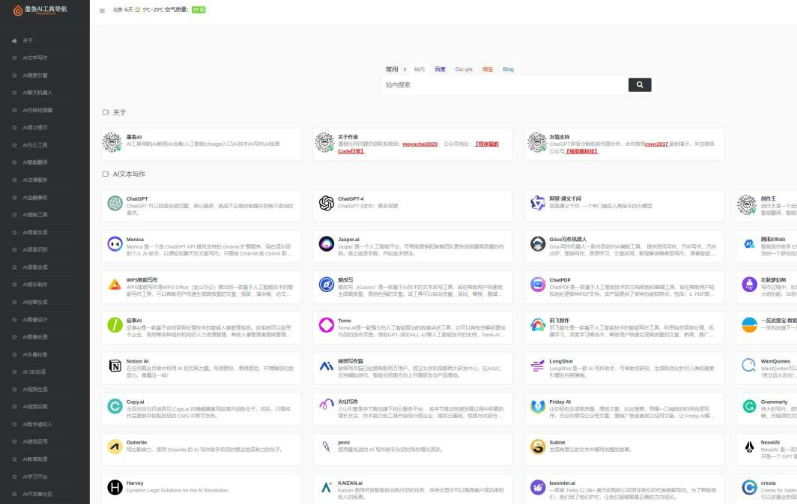Click the Monica app icon
The width and height of the screenshot is (797, 504).
tap(115, 244)
